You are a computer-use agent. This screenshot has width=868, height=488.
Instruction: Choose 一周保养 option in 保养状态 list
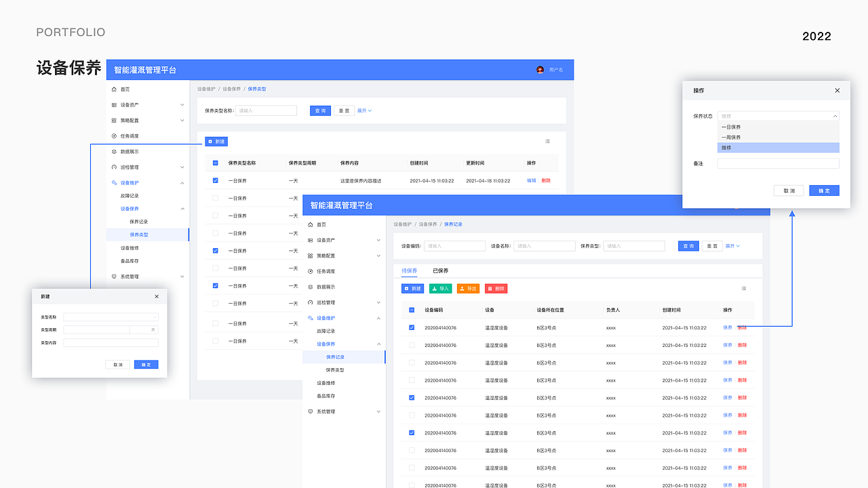tap(778, 138)
